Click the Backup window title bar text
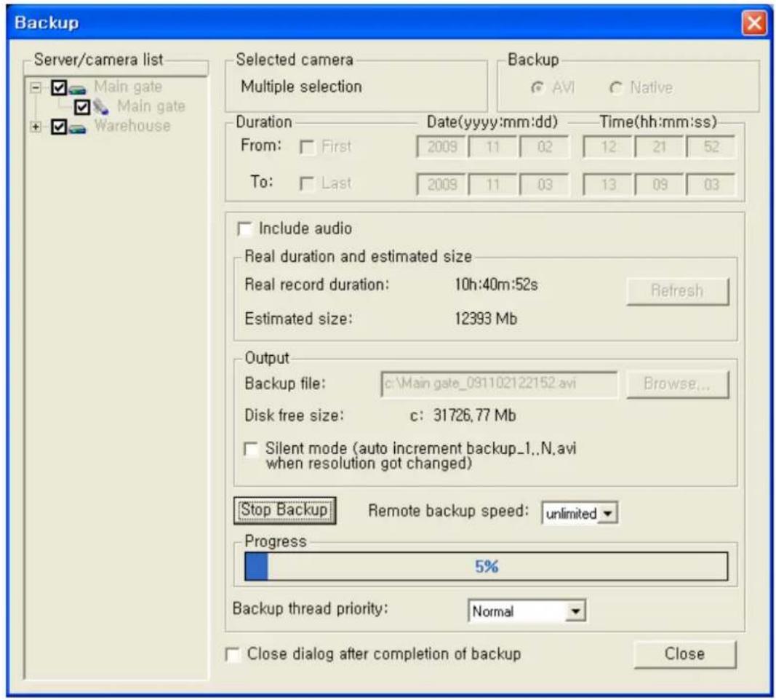The image size is (776, 700). [x=47, y=23]
